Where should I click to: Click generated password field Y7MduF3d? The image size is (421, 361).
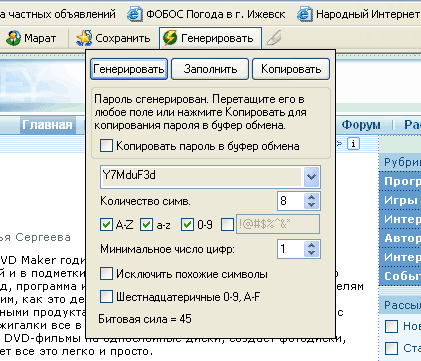(202, 176)
